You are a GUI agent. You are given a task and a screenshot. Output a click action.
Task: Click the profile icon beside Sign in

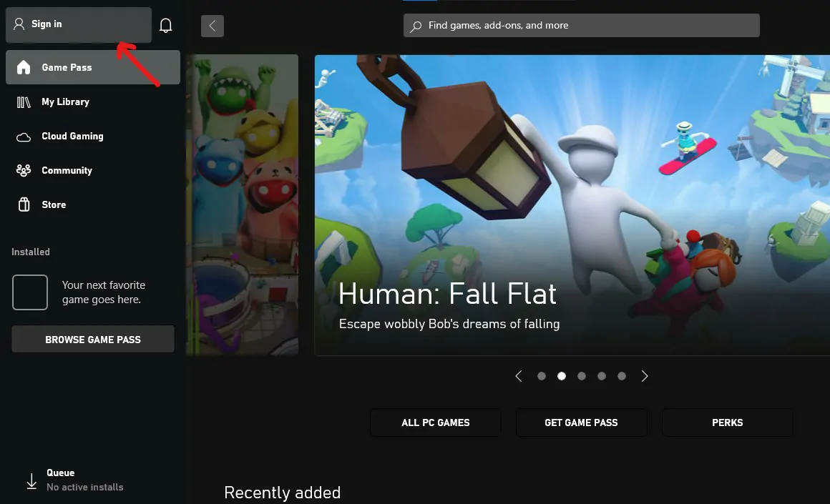19,24
